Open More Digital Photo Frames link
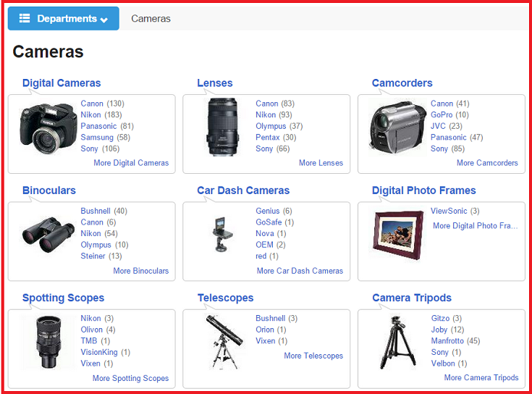The height and width of the screenshot is (394, 532). [x=476, y=226]
